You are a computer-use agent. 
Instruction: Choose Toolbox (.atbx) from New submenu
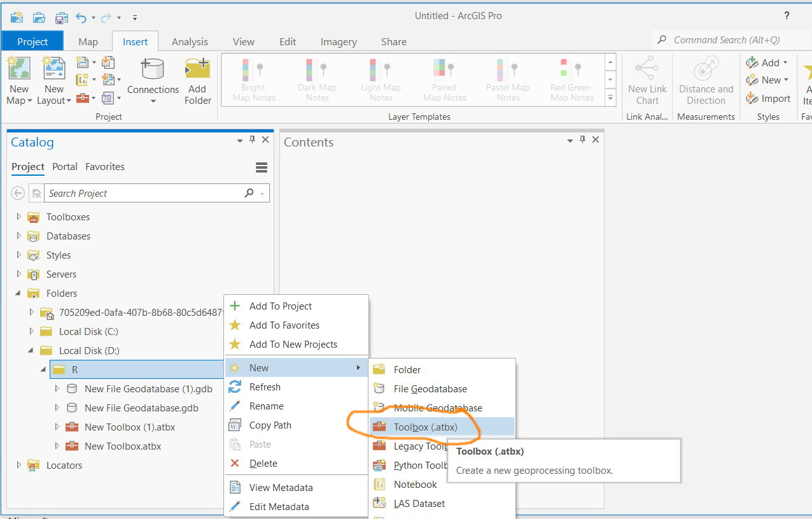click(442, 427)
